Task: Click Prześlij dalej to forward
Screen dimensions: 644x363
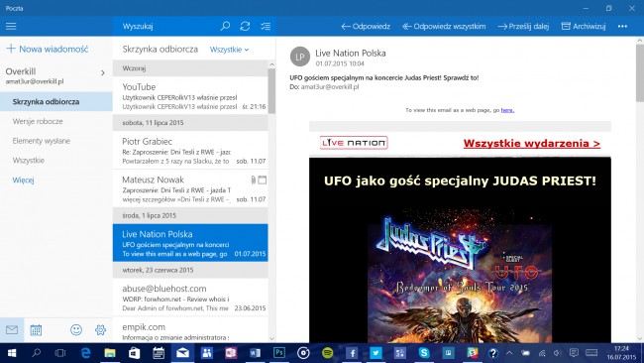Action: [523, 27]
